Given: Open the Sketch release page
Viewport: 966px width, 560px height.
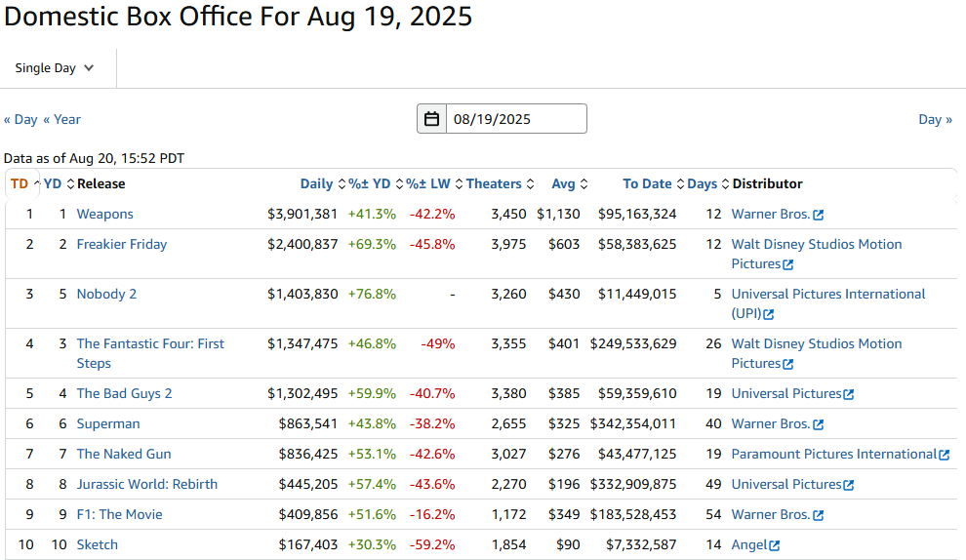Looking at the screenshot, I should [x=98, y=544].
